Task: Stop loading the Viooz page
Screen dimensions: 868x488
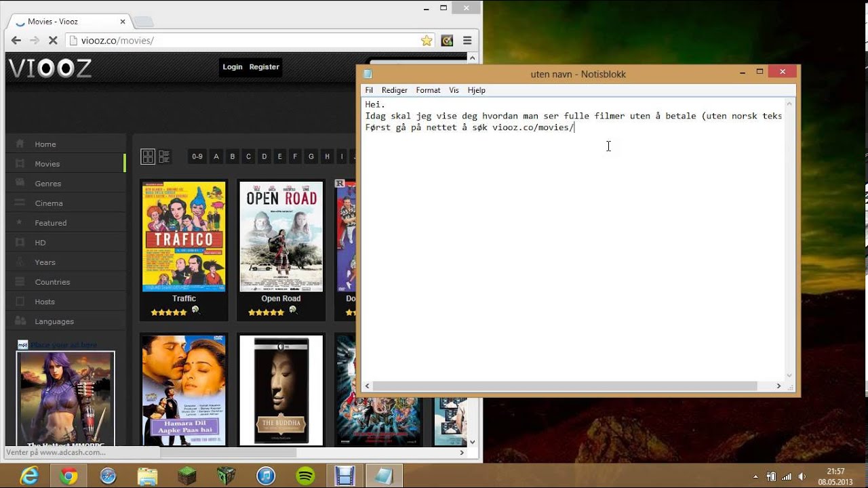Action: coord(53,41)
